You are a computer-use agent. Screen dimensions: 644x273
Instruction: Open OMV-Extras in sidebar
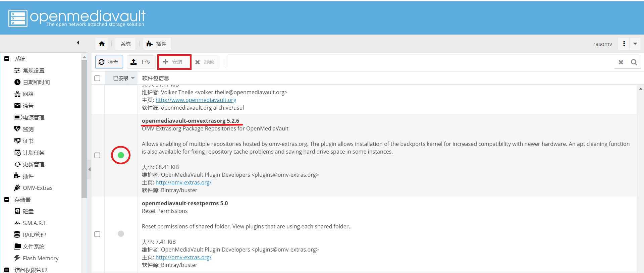(38, 188)
